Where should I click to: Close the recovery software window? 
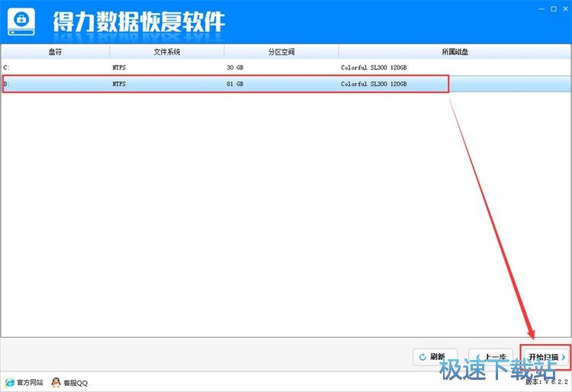565,8
